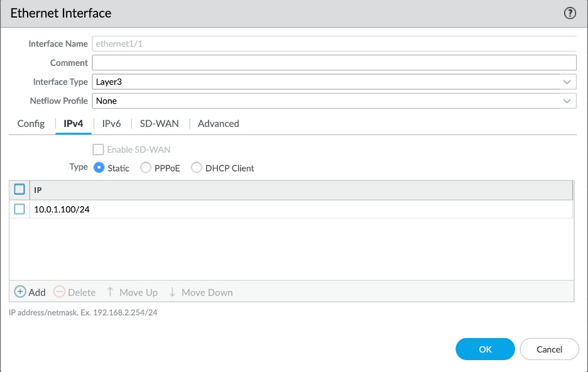
Task: Click the Cancel button
Action: click(x=549, y=349)
